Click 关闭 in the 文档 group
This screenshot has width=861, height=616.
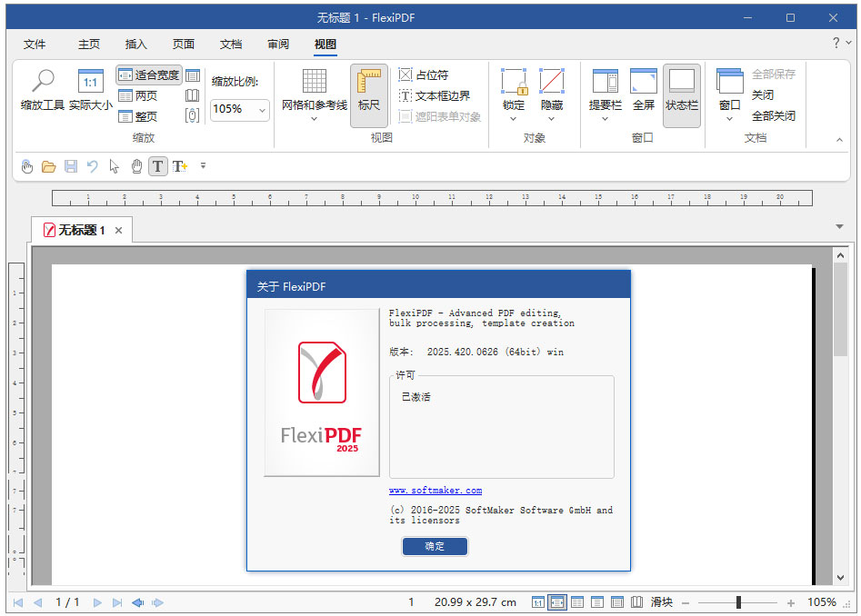(x=763, y=94)
